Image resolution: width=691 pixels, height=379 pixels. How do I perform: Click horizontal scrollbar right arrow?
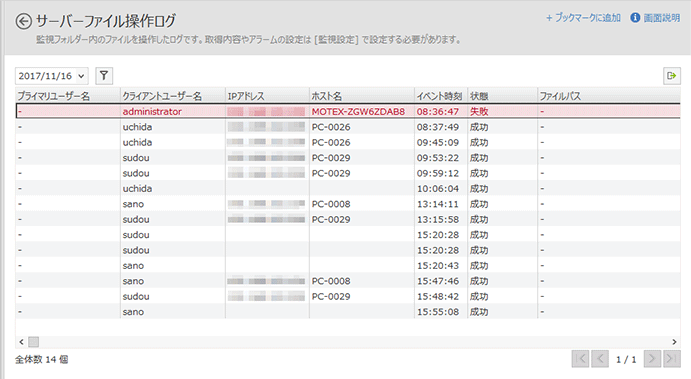pyautogui.click(x=674, y=342)
